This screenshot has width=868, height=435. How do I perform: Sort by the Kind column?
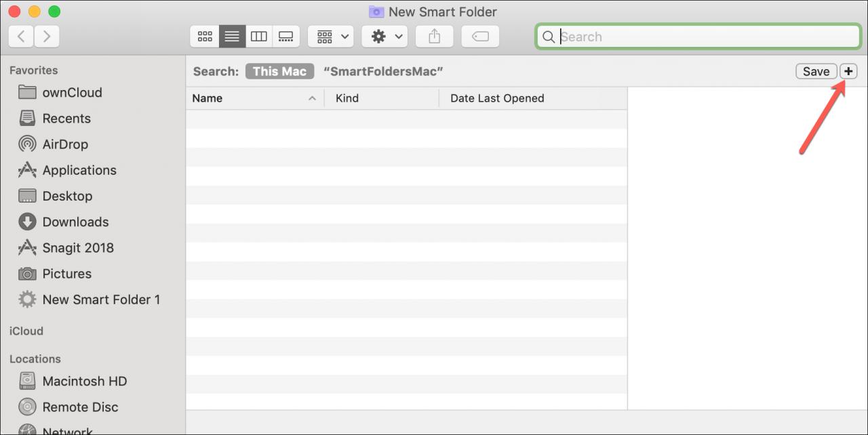click(x=382, y=98)
